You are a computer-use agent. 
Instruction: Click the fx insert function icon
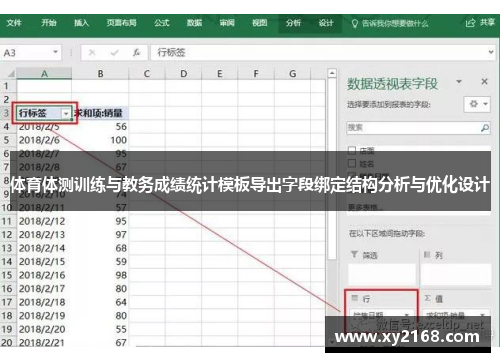136,53
